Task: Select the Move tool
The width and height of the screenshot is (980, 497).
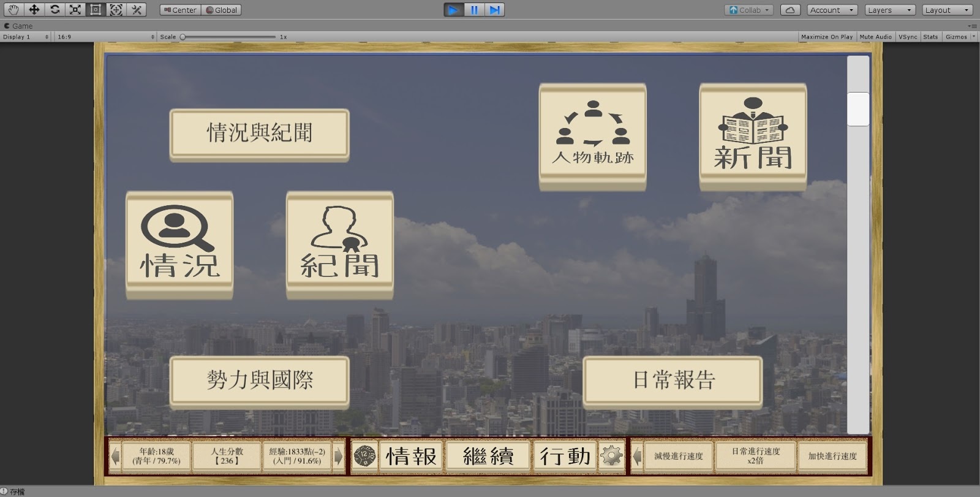Action: coord(34,10)
